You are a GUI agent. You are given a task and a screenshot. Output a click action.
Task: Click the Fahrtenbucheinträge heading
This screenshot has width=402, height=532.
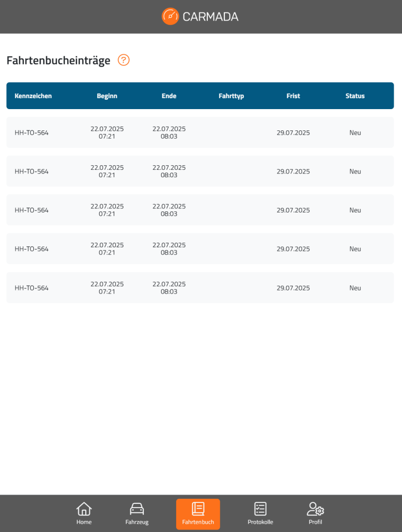[58, 60]
